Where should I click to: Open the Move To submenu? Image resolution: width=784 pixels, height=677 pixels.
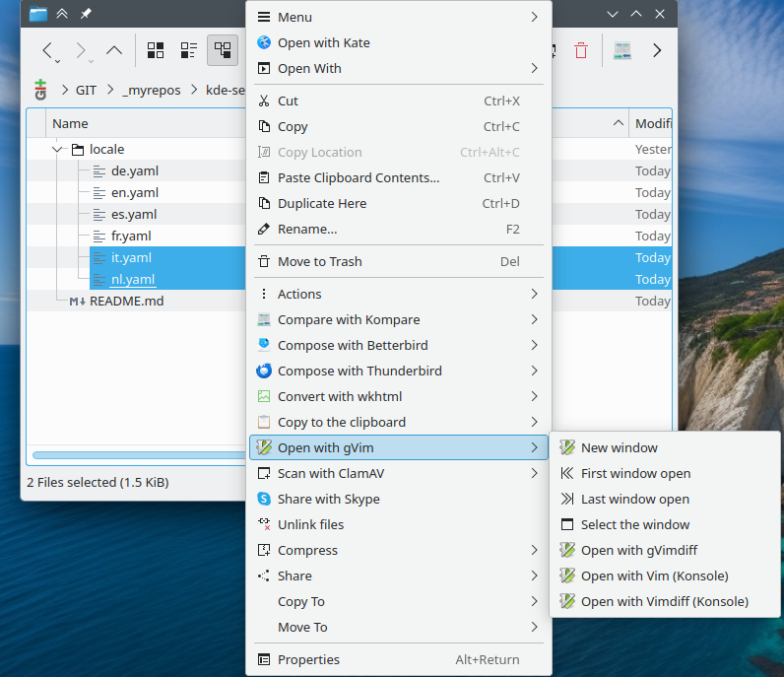tap(399, 627)
